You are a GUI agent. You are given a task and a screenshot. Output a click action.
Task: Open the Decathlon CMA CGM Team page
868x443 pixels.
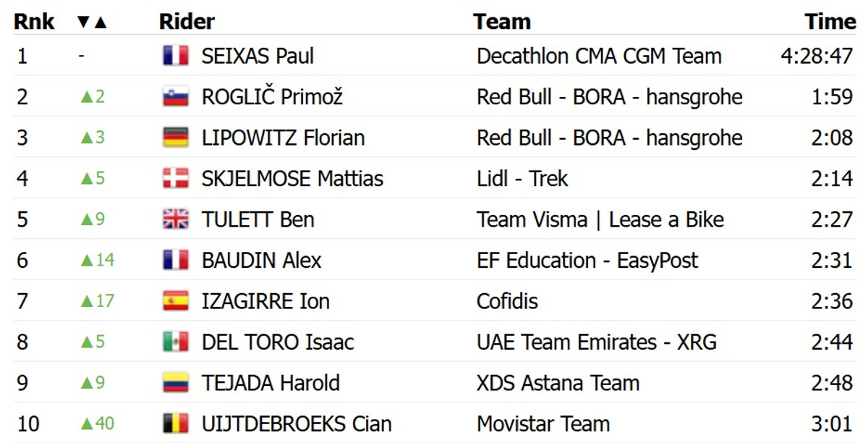click(599, 56)
